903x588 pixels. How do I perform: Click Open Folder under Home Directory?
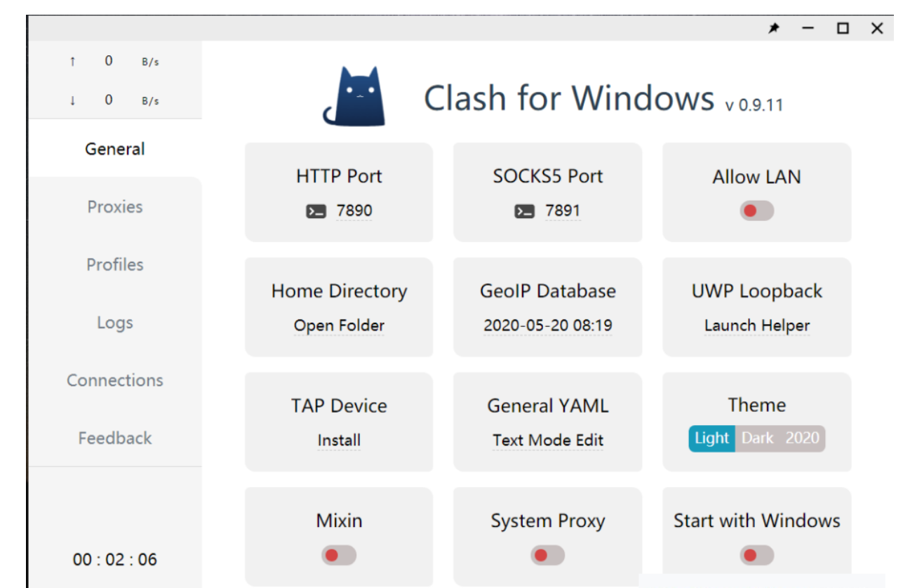click(x=339, y=326)
